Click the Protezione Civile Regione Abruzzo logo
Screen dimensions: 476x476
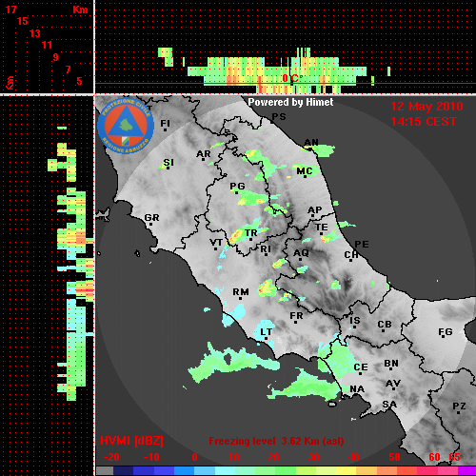click(126, 126)
